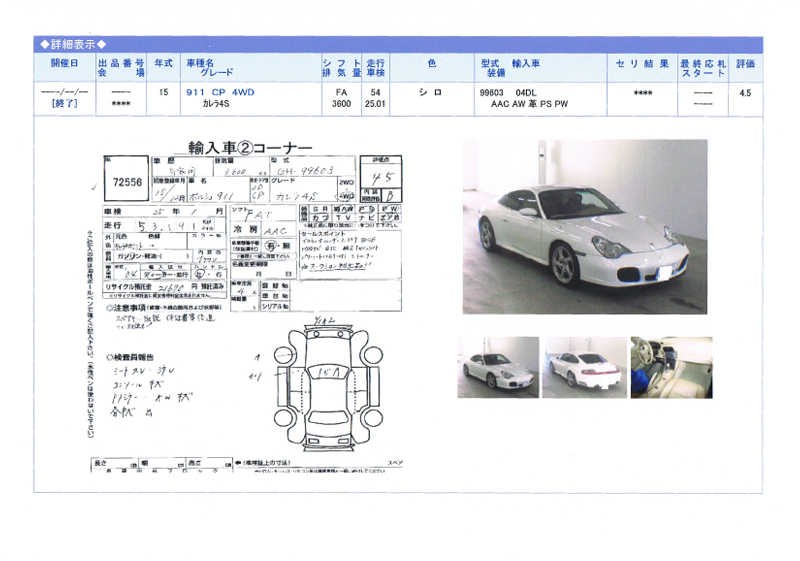800x561 pixels.
Task: Open the beige interior thumbnail photo
Action: point(671,367)
